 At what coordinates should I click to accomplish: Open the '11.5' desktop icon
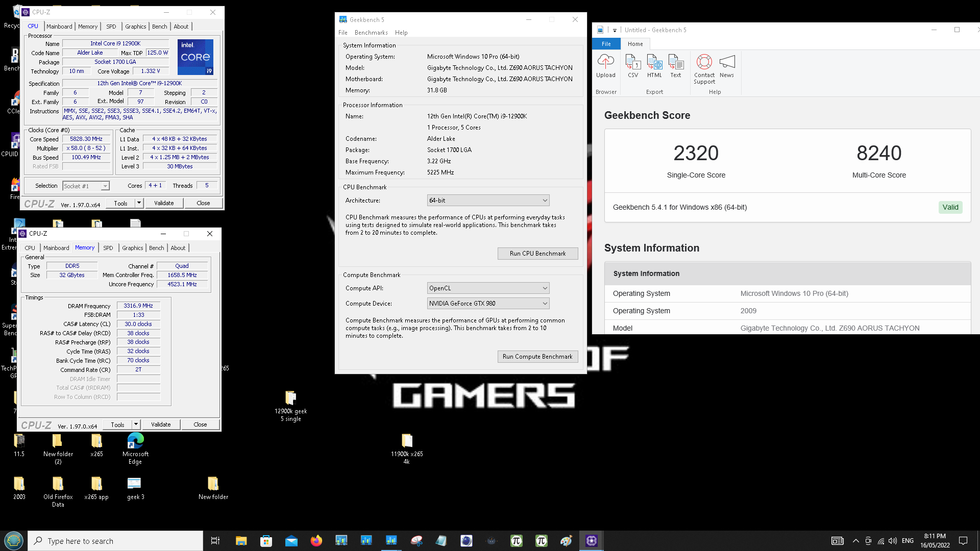pyautogui.click(x=19, y=445)
